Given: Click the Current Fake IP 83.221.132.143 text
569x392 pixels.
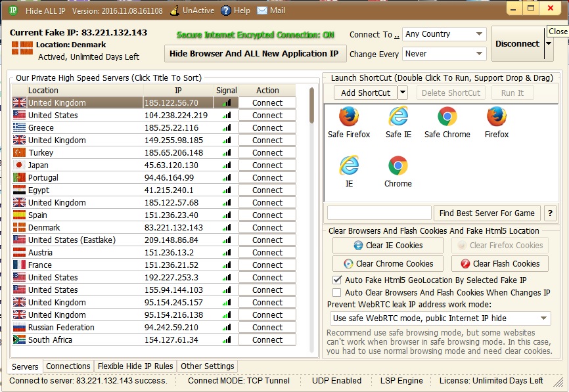Looking at the screenshot, I should 78,33.
